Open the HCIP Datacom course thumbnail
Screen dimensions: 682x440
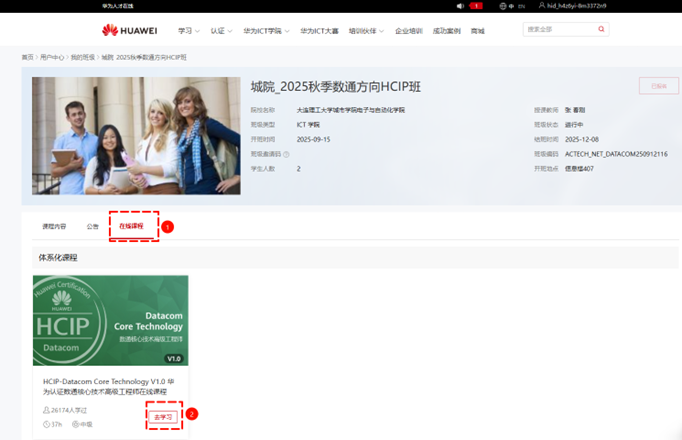coord(110,320)
